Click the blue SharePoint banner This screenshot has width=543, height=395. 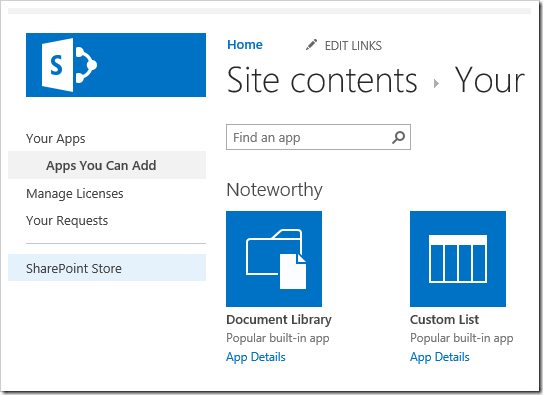(116, 65)
